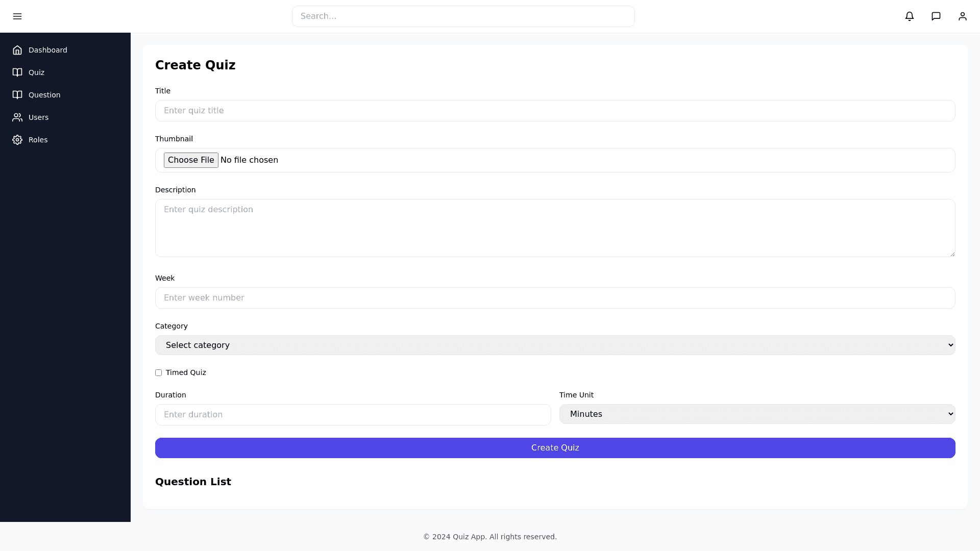Toggle the hamburger menu icon
The height and width of the screenshot is (551, 980).
tap(17, 16)
